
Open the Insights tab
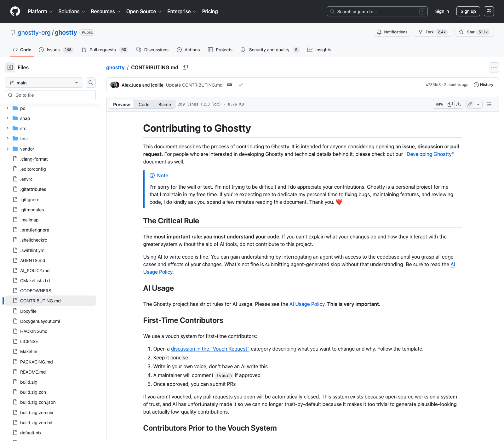[x=319, y=50]
